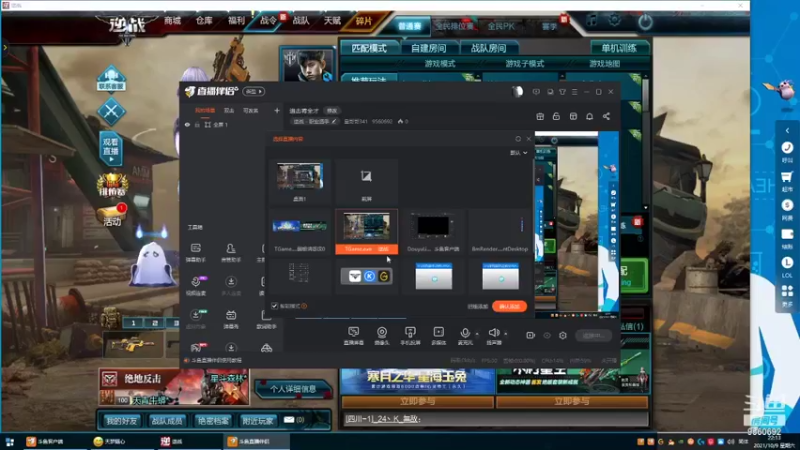Open the 观看直播 watch live button
Screen dimensions: 800x450
(x=111, y=148)
